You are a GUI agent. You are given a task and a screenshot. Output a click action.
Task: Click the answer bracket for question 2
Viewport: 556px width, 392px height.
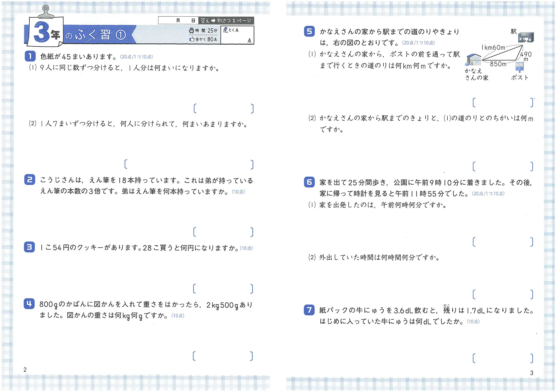point(223,232)
